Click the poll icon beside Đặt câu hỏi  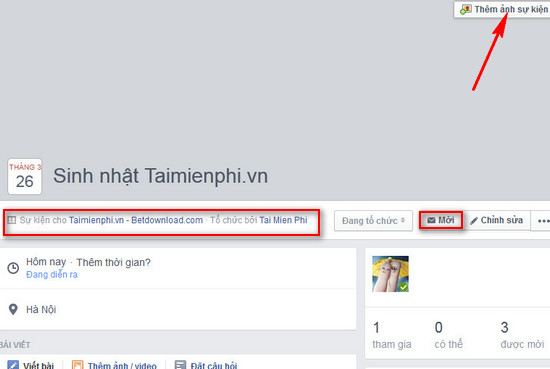tap(180, 364)
